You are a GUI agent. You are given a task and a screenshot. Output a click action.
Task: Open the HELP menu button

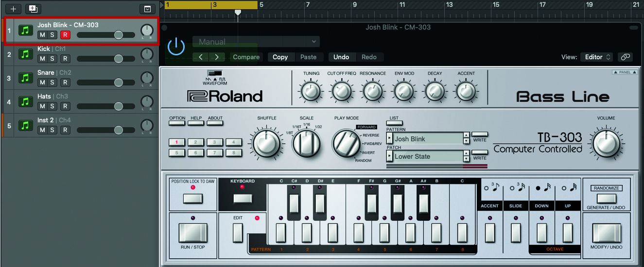pyautogui.click(x=196, y=123)
